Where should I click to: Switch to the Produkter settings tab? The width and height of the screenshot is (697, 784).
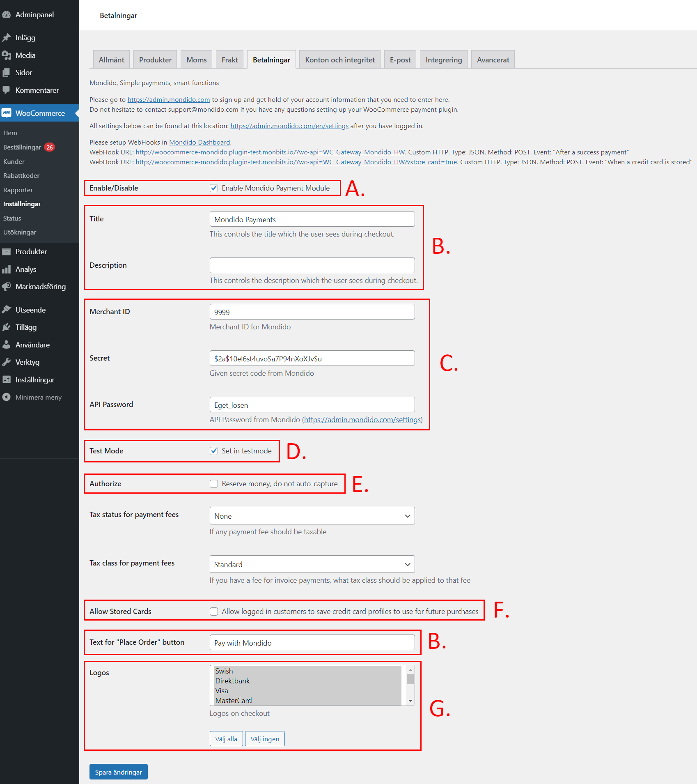pyautogui.click(x=155, y=60)
